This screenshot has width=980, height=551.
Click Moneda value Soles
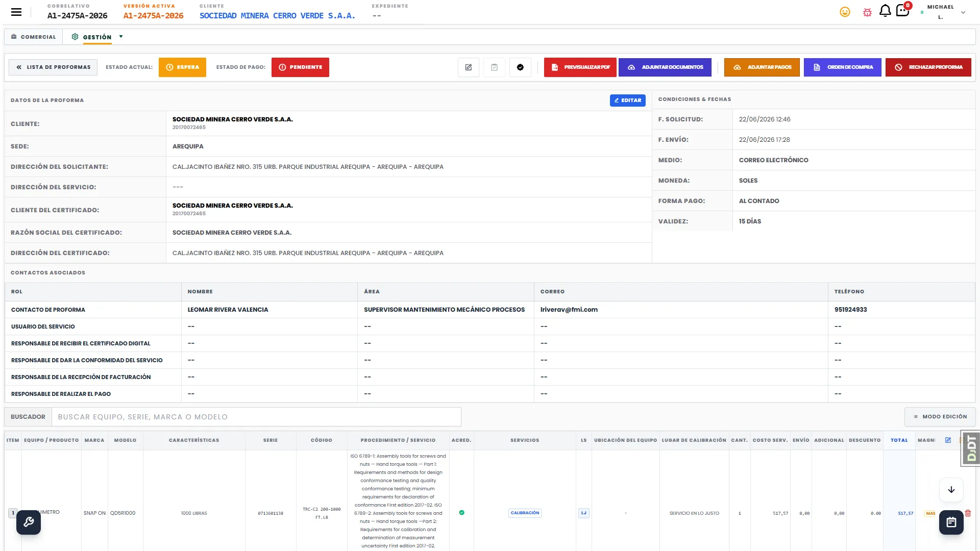748,181
